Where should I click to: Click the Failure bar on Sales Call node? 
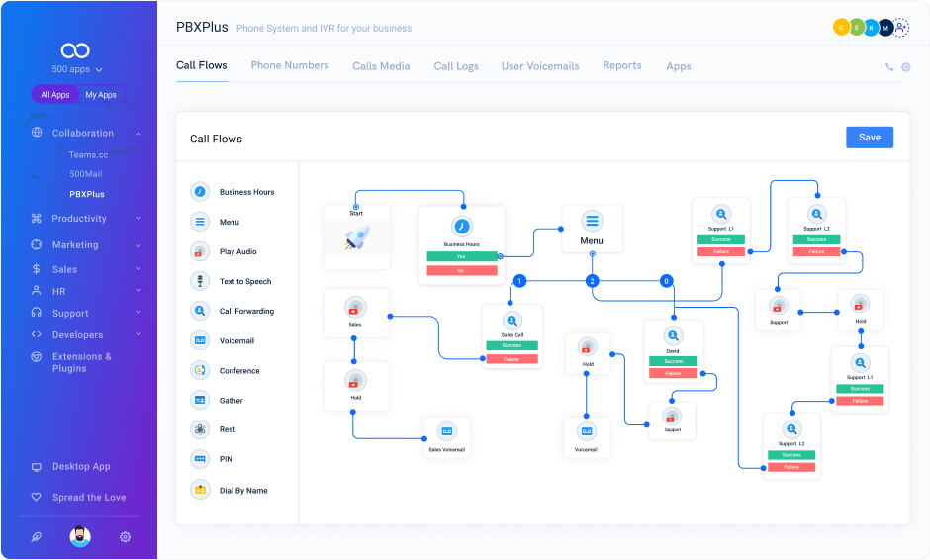tap(511, 358)
